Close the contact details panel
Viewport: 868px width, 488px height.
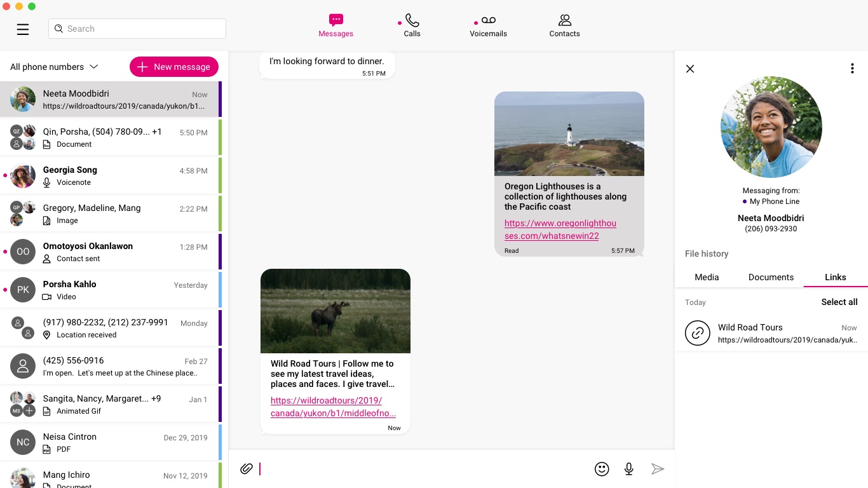coord(690,69)
